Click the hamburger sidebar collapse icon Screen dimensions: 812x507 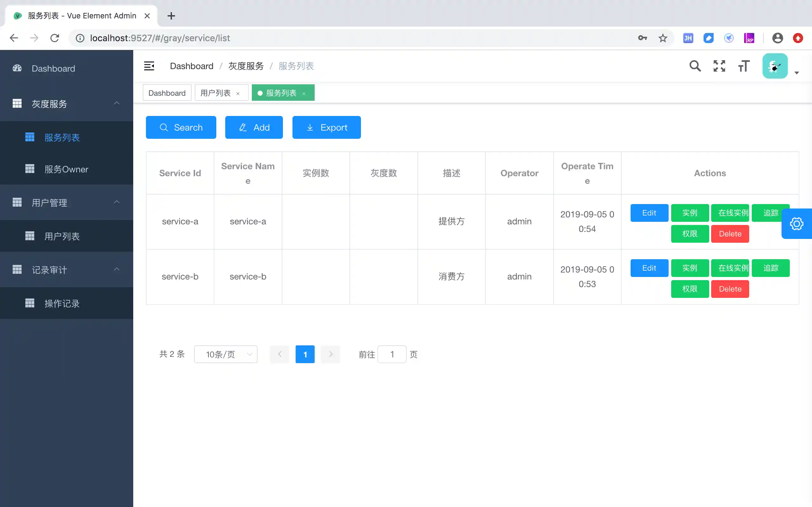click(x=149, y=66)
